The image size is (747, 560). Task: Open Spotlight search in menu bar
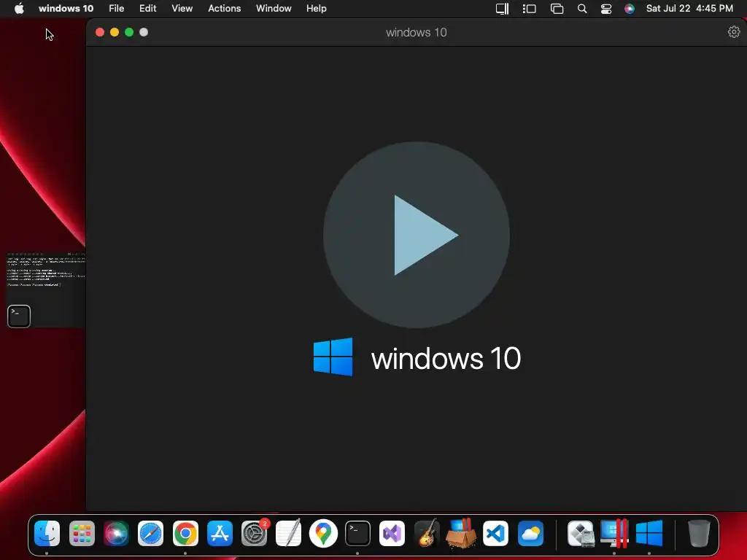(x=581, y=9)
